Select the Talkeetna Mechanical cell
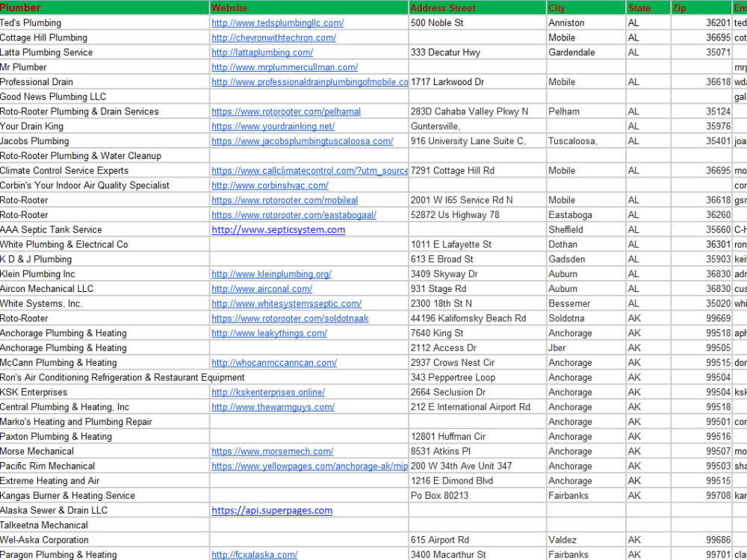 pos(105,525)
